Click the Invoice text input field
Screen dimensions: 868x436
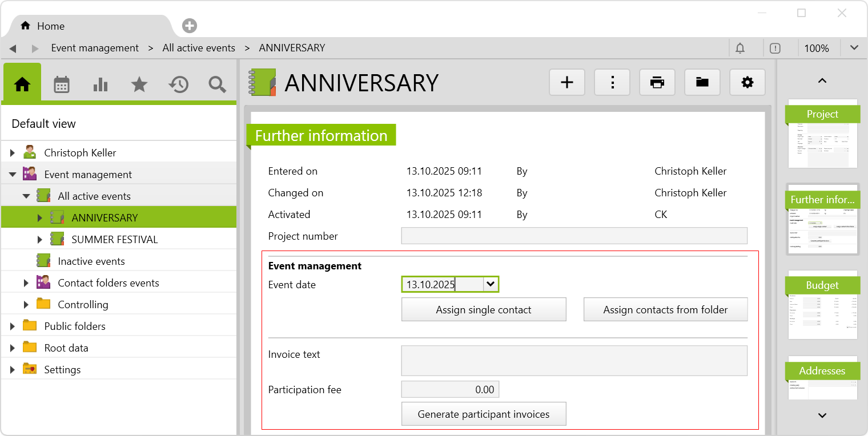click(x=574, y=361)
